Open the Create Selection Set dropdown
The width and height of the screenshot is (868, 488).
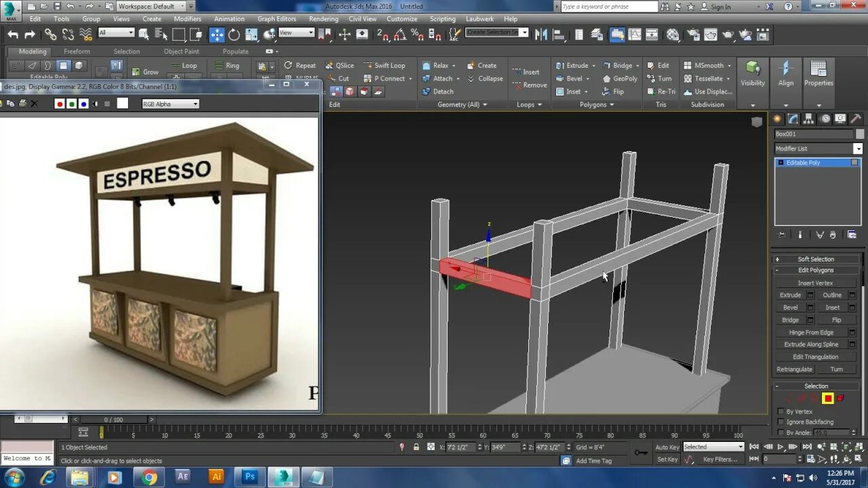496,33
